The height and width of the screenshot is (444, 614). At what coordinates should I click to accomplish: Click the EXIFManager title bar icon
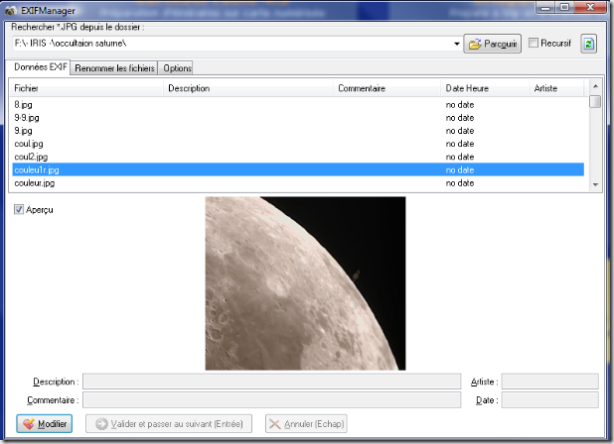coord(9,9)
